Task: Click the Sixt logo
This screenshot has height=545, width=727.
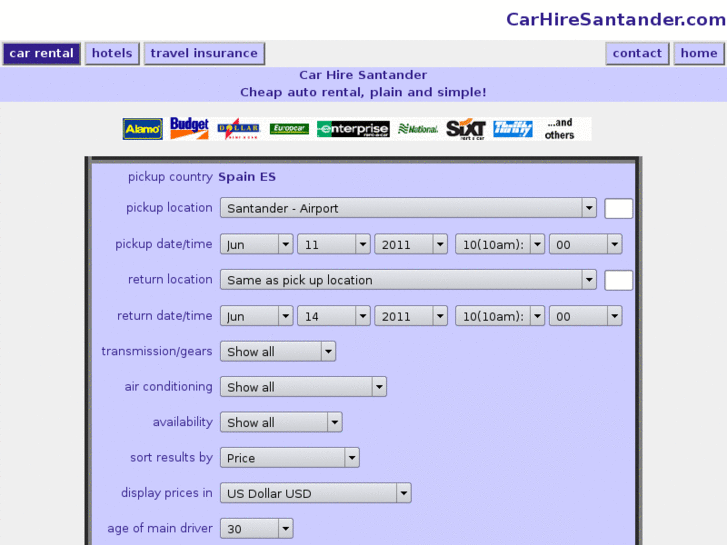Action: pos(466,128)
